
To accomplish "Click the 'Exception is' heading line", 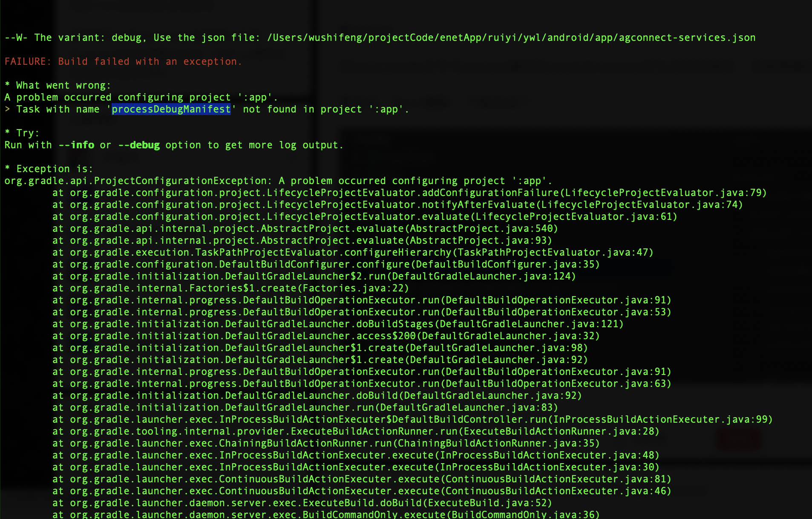I will coord(49,169).
